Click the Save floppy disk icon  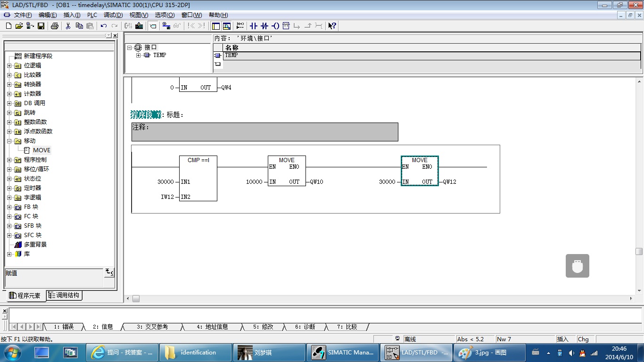41,26
